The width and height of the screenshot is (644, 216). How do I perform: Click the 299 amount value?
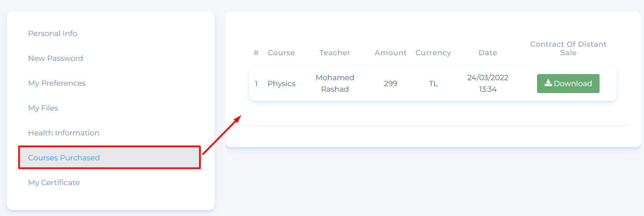pos(390,84)
